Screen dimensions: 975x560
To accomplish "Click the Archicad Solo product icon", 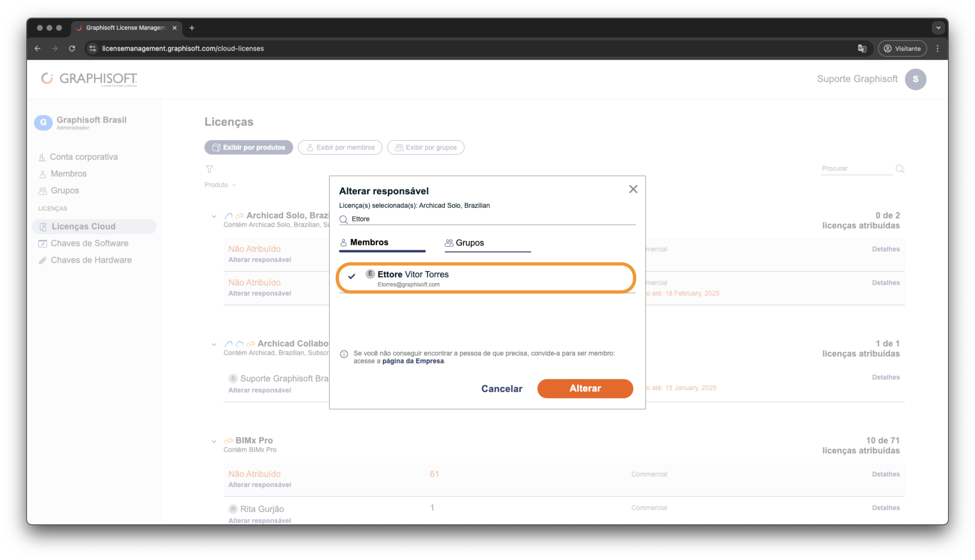I will (229, 216).
